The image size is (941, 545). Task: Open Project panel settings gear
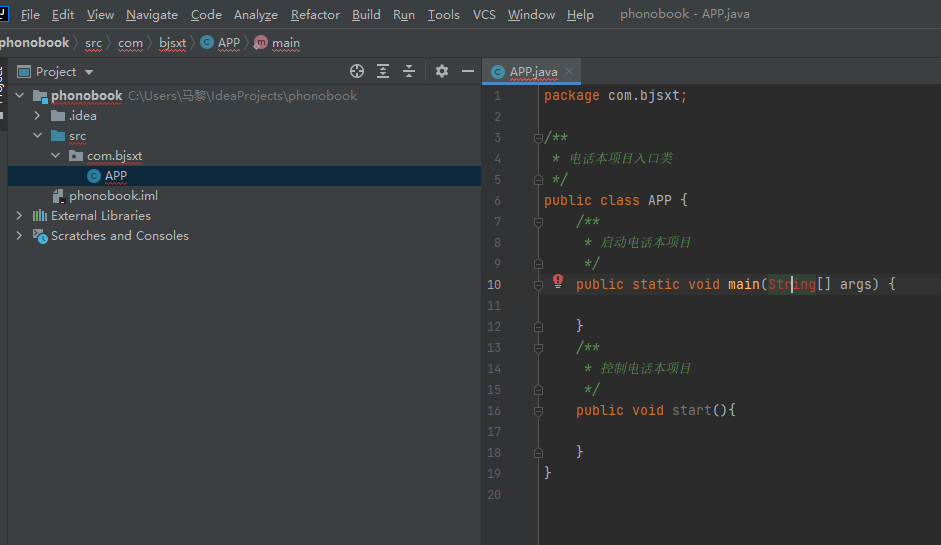click(442, 71)
